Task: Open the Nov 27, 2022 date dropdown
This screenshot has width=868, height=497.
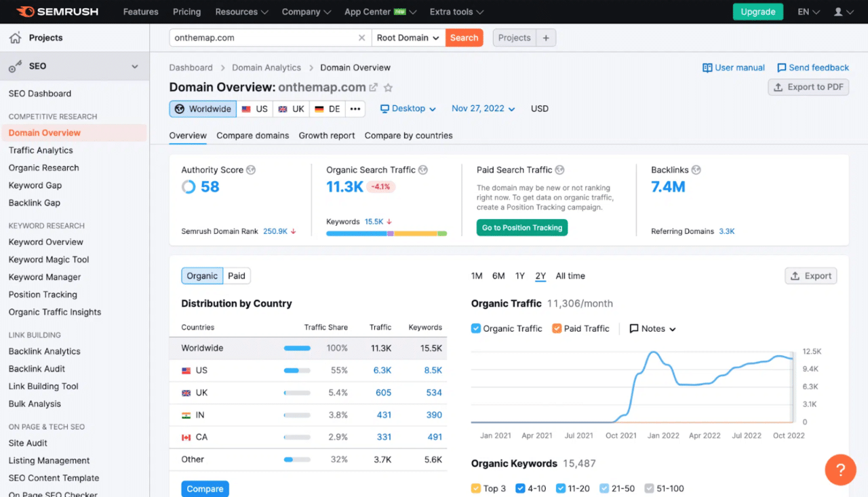Action: coord(484,108)
